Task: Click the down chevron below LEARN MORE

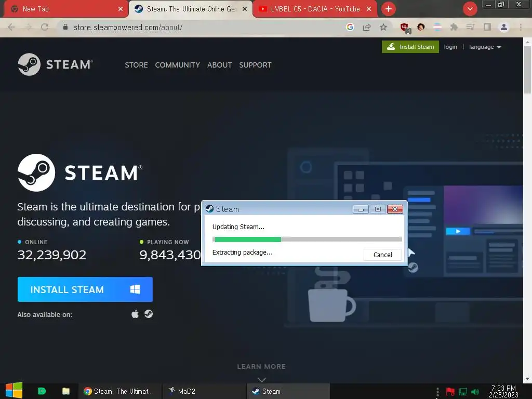Action: click(262, 380)
